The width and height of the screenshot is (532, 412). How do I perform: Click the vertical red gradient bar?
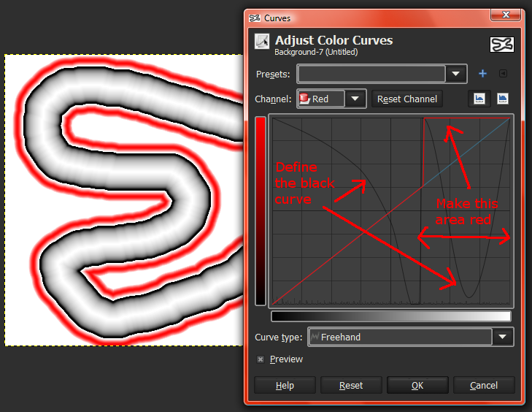[261, 211]
